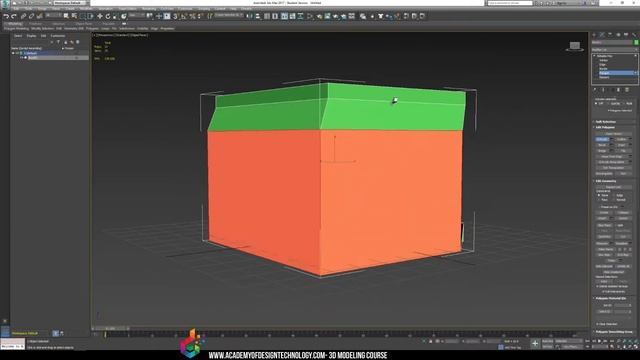The image size is (640, 360).
Task: Open the Selection ribbon tab
Action: [x=58, y=24]
